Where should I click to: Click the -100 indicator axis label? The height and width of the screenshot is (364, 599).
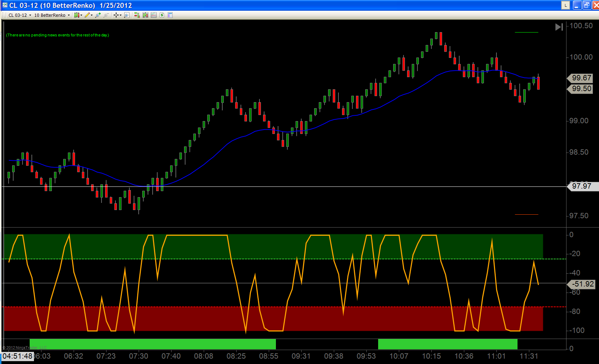coord(576,330)
